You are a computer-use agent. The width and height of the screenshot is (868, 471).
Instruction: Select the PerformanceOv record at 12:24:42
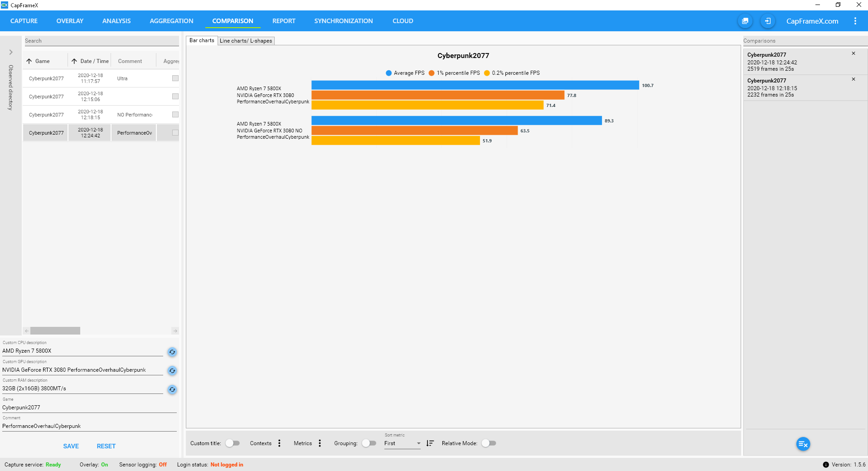pyautogui.click(x=101, y=133)
